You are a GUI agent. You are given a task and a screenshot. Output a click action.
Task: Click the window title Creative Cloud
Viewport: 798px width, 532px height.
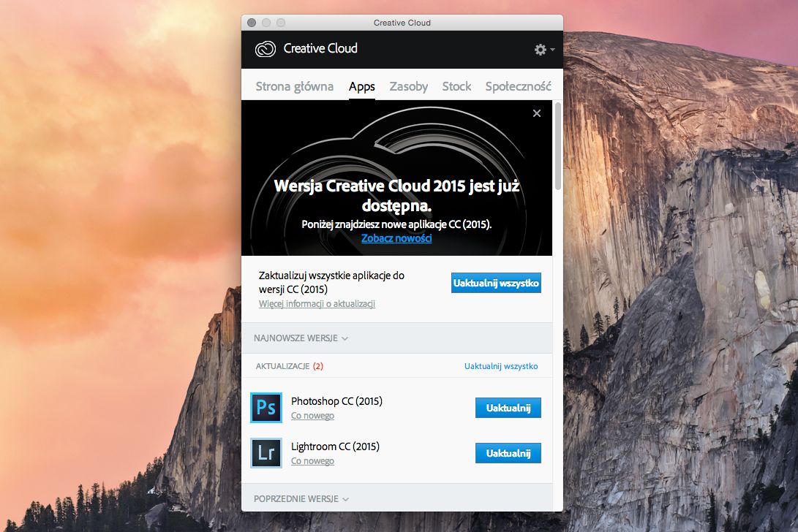coord(402,23)
